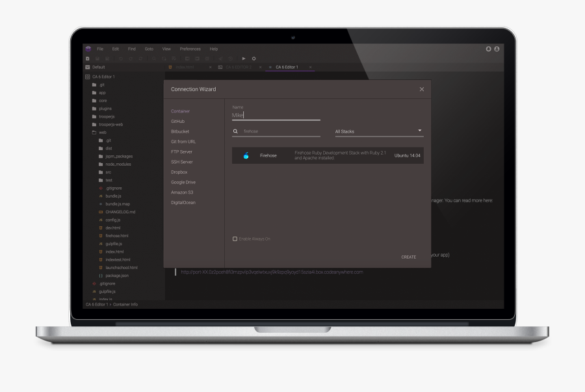Click the notifications icon beside the account icon
Image resolution: width=585 pixels, height=392 pixels.
pos(489,49)
